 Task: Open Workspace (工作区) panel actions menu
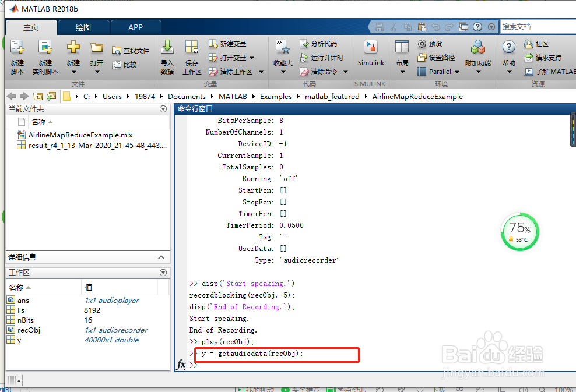pos(163,273)
